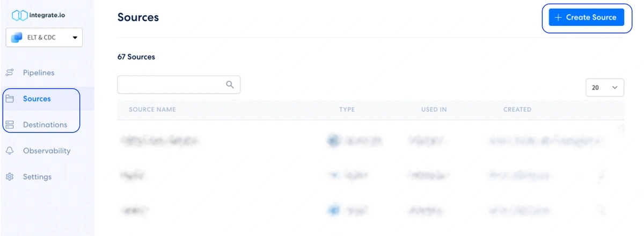The image size is (644, 236).
Task: Click the Create Source button
Action: [x=587, y=17]
